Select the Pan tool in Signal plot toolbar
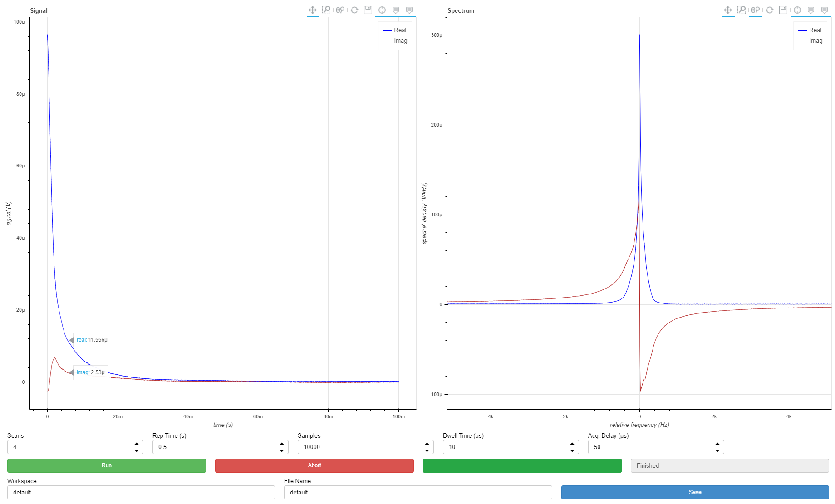Viewport: 835px width, 504px height. coord(313,10)
